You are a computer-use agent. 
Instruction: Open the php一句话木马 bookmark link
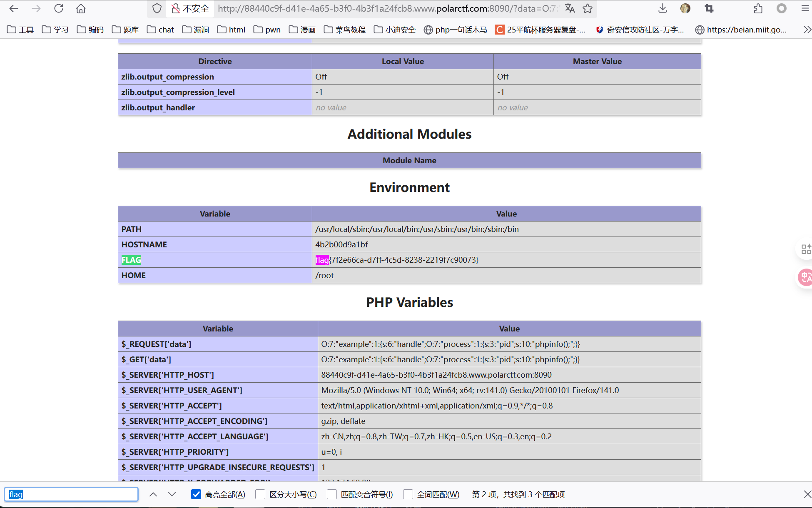coord(455,30)
